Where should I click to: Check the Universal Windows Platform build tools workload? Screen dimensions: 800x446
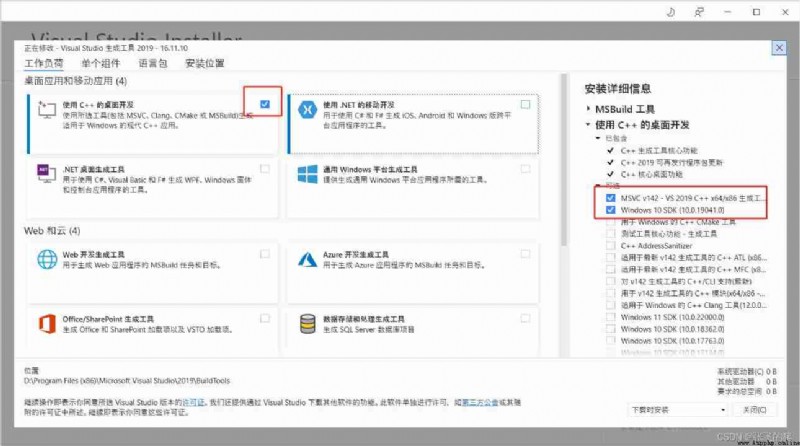coord(525,169)
